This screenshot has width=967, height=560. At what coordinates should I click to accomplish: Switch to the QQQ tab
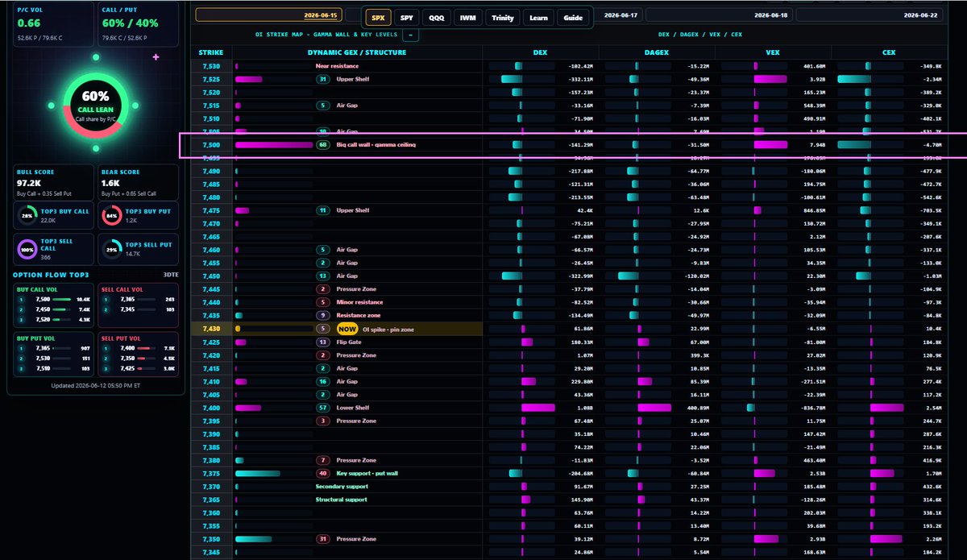point(436,18)
